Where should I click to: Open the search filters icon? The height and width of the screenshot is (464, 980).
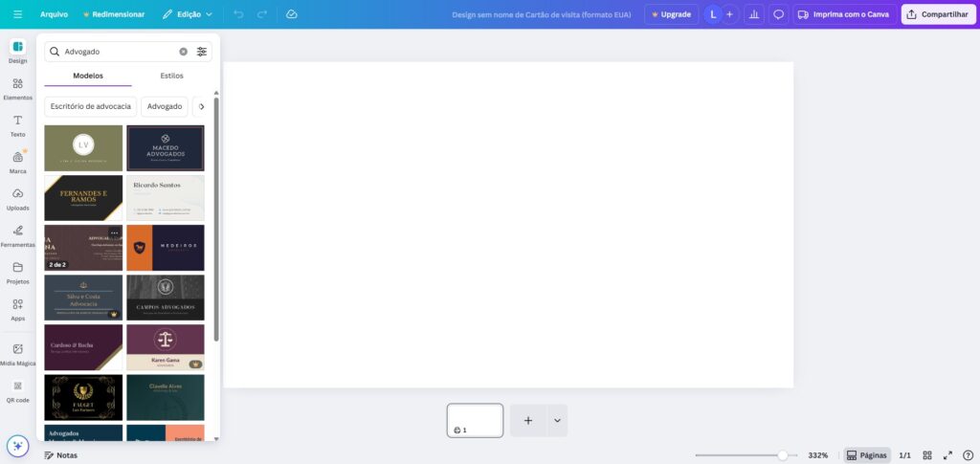(x=202, y=52)
